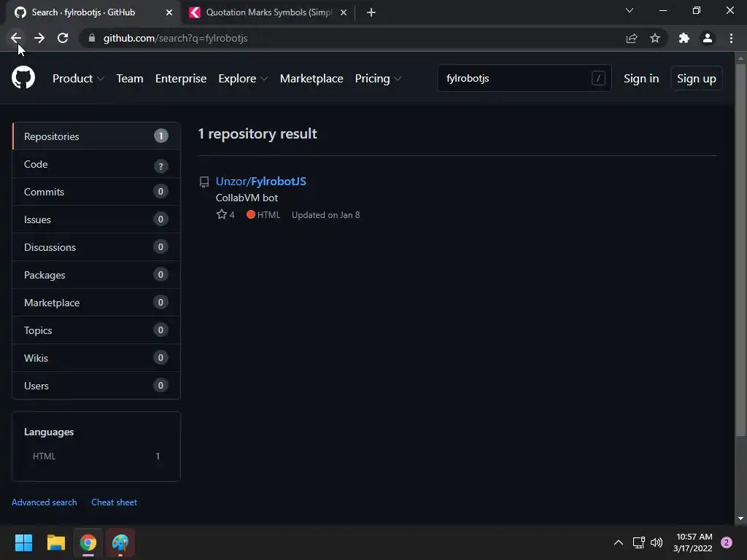Open the Enterprise page
This screenshot has width=747, height=560.
181,79
